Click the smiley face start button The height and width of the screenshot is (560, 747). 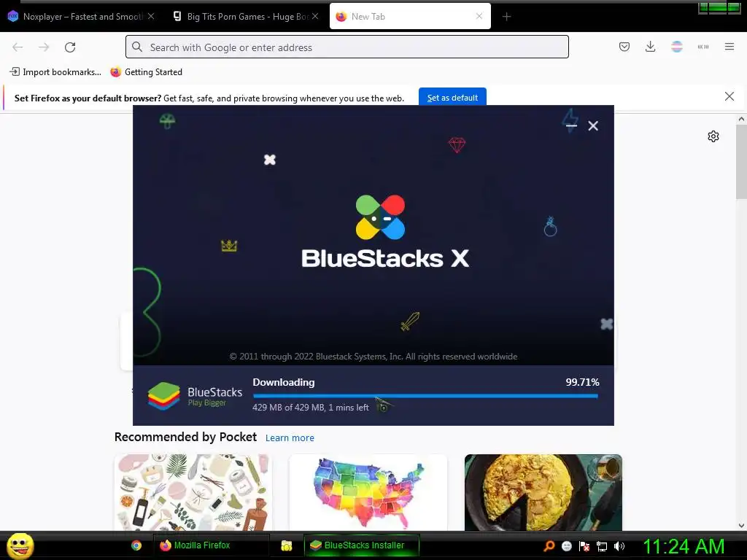pos(20,545)
